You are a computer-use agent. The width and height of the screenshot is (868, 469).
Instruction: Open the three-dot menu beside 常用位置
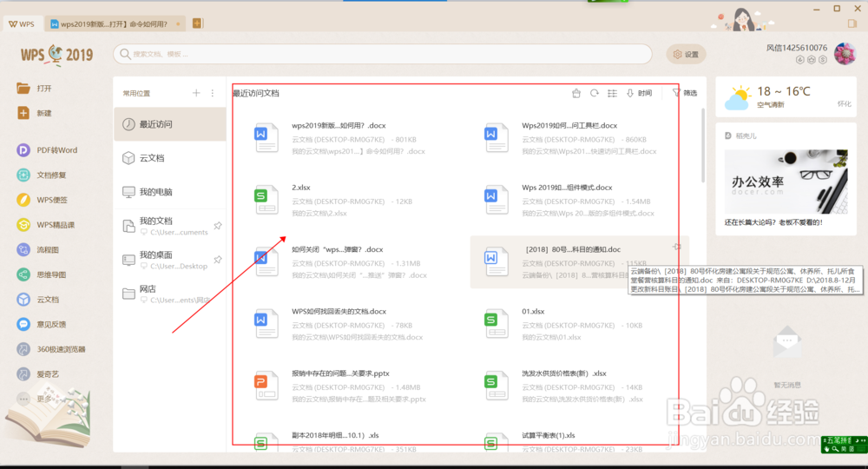coord(213,93)
